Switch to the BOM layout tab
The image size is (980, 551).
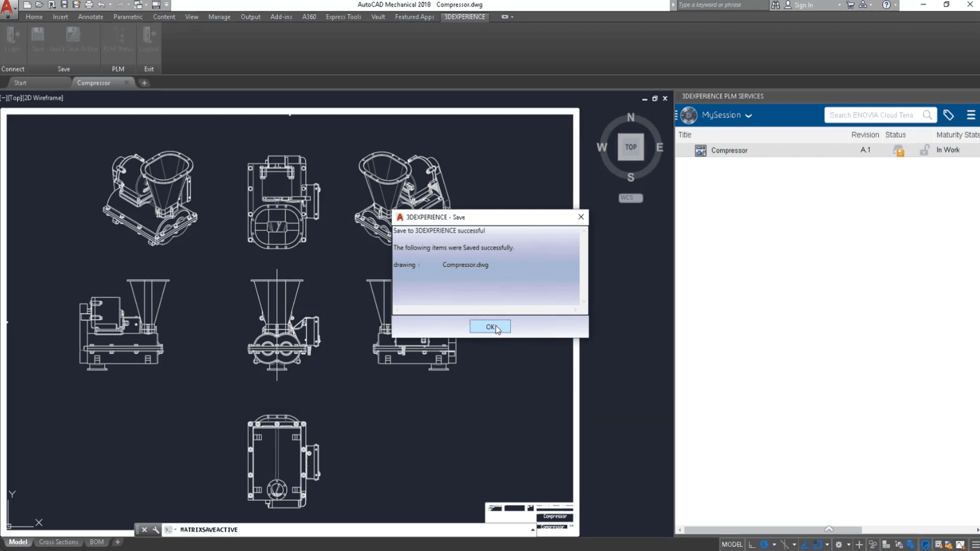97,542
